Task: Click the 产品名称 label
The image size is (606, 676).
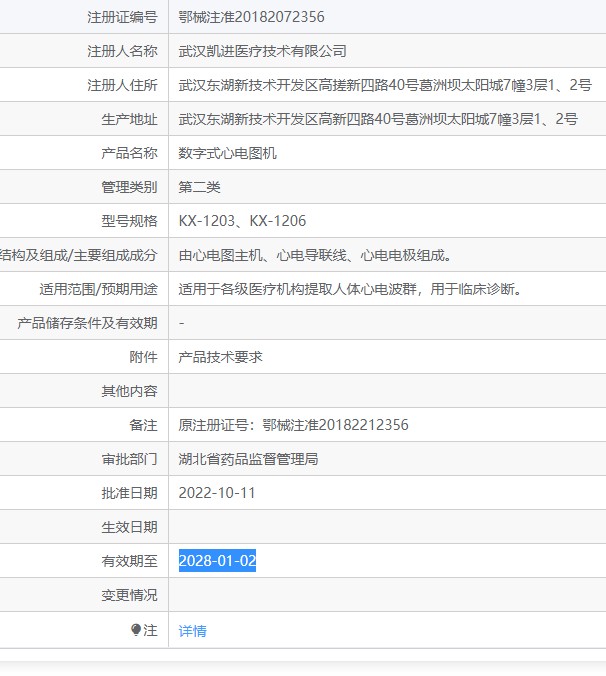Action: tap(129, 153)
